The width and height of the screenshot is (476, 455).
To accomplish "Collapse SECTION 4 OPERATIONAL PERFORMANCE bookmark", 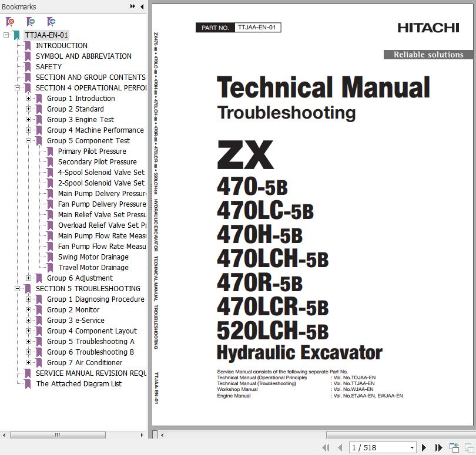I will [17, 88].
